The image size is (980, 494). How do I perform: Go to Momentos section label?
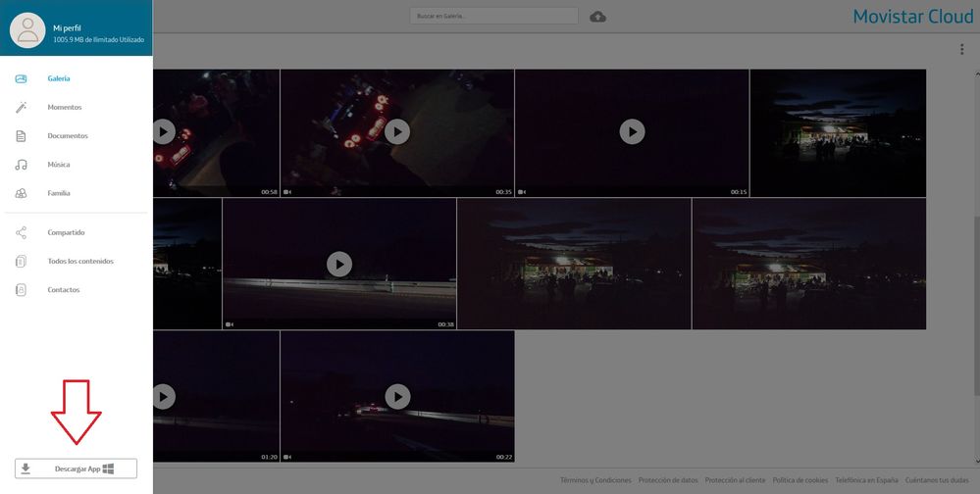[x=65, y=107]
